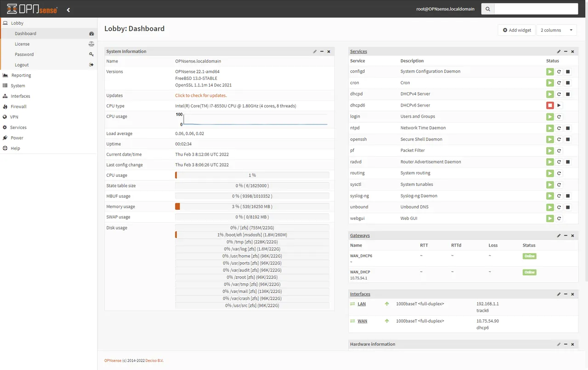Expand the Power menu

(x=49, y=138)
